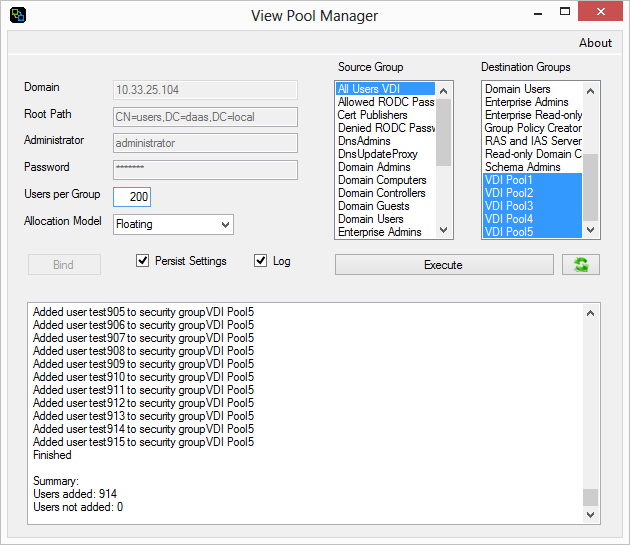Select DnsUpdateProxy in Source Group
Screen dimensions: 630x545
(385, 154)
